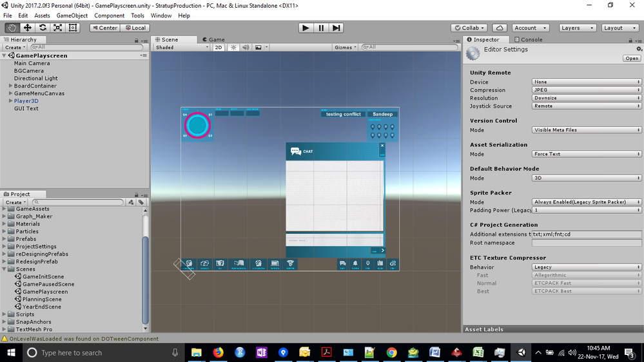644x362 pixels.
Task: Toggle scene audio speaker icon
Action: pyautogui.click(x=246, y=47)
